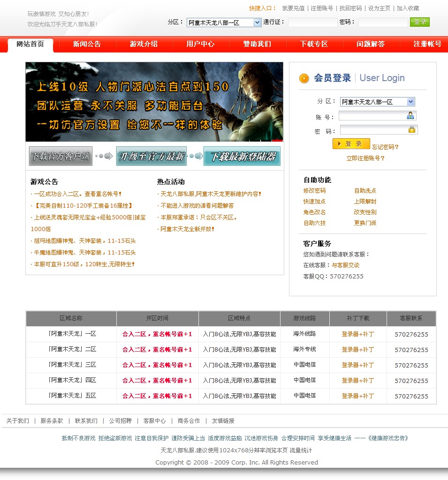Click the yellow arrow on the 登录 button
448x480 pixels.
340,144
